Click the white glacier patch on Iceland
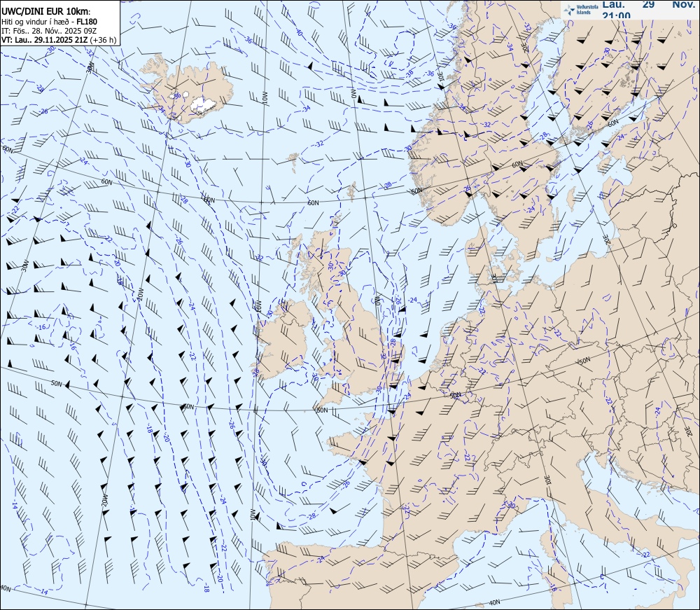This screenshot has width=700, height=610. tap(203, 104)
